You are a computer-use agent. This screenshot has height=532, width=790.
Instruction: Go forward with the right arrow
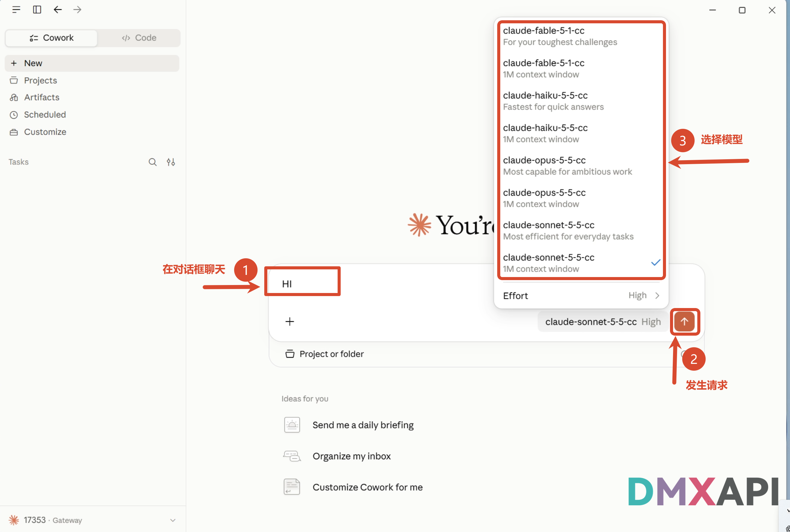(77, 10)
